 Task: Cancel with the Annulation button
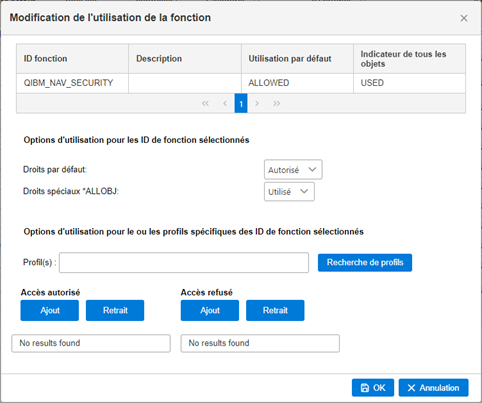[x=433, y=388]
